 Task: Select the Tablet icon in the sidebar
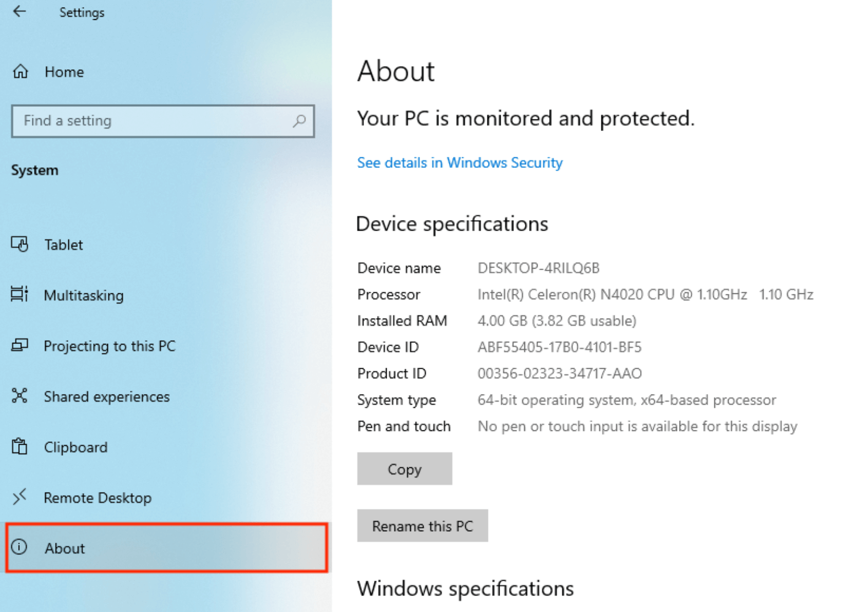point(19,244)
